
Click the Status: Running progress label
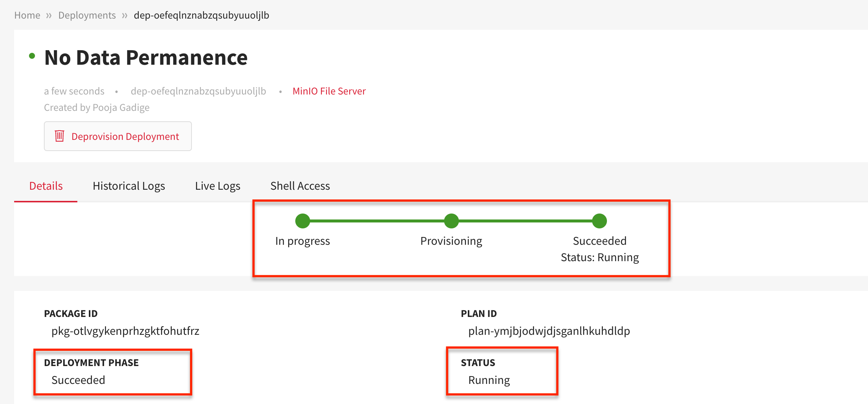[600, 257]
